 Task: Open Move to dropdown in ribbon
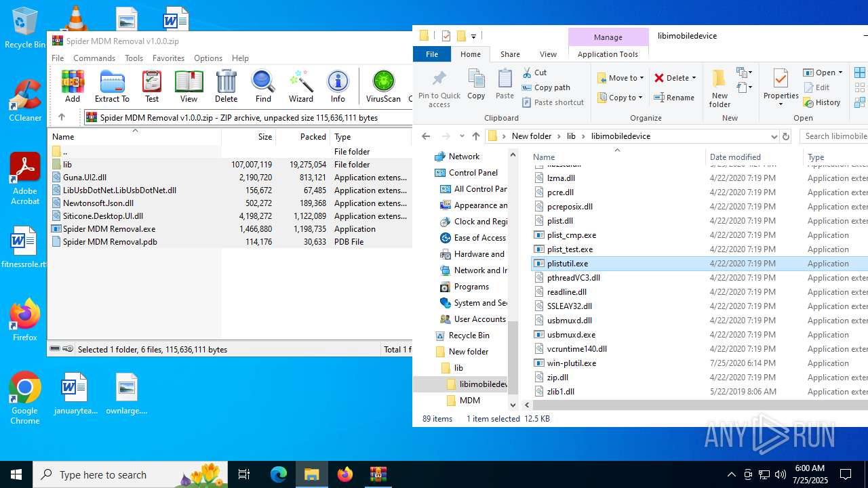[x=621, y=78]
